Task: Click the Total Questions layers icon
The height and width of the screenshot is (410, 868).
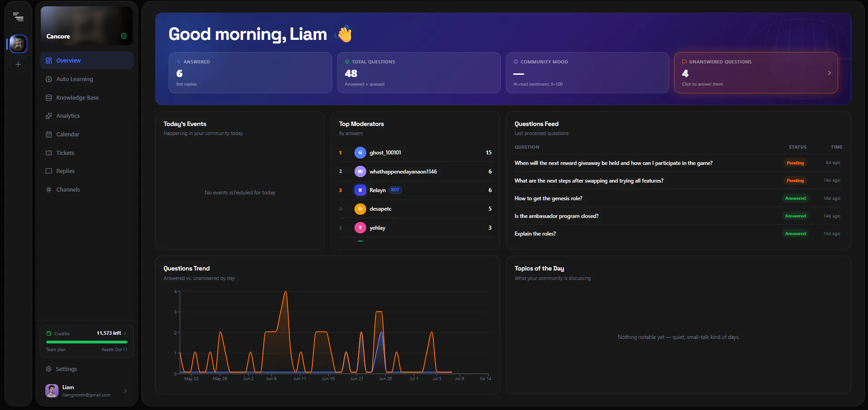Action: coord(347,62)
